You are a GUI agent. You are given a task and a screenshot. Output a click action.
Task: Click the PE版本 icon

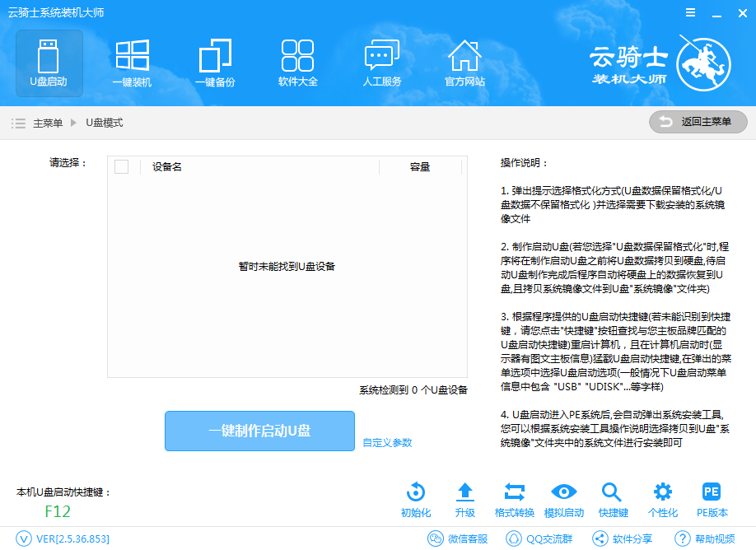pyautogui.click(x=712, y=492)
